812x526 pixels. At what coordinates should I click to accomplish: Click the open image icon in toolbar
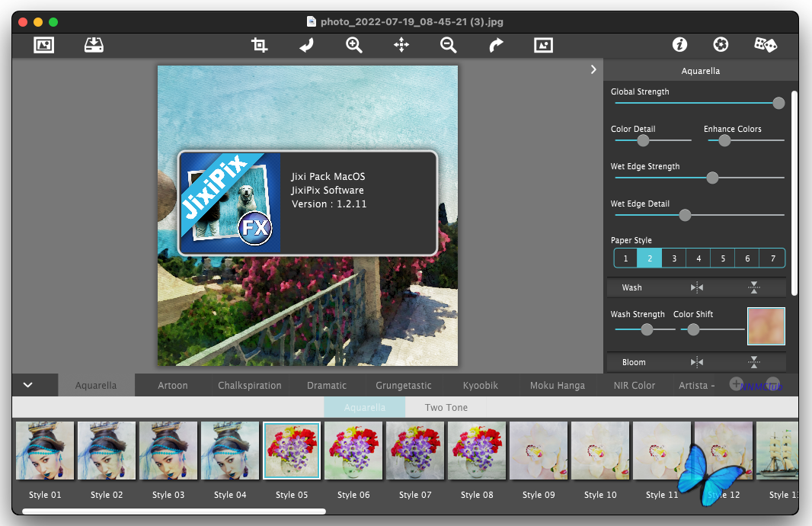tap(44, 46)
